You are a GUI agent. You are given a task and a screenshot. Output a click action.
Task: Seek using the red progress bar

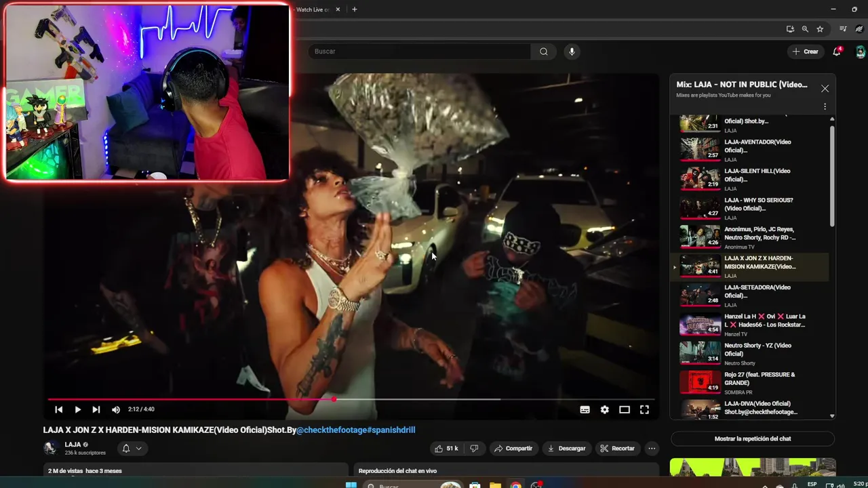[351, 399]
